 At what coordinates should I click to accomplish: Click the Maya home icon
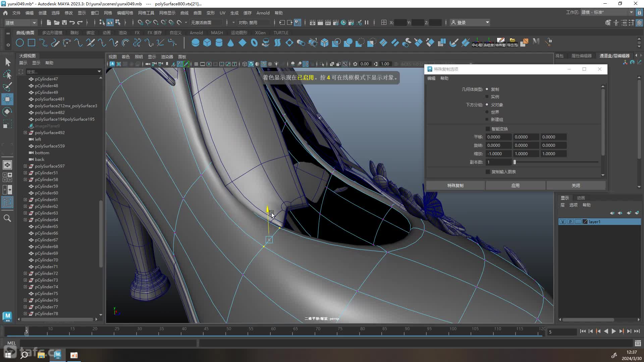(5, 13)
